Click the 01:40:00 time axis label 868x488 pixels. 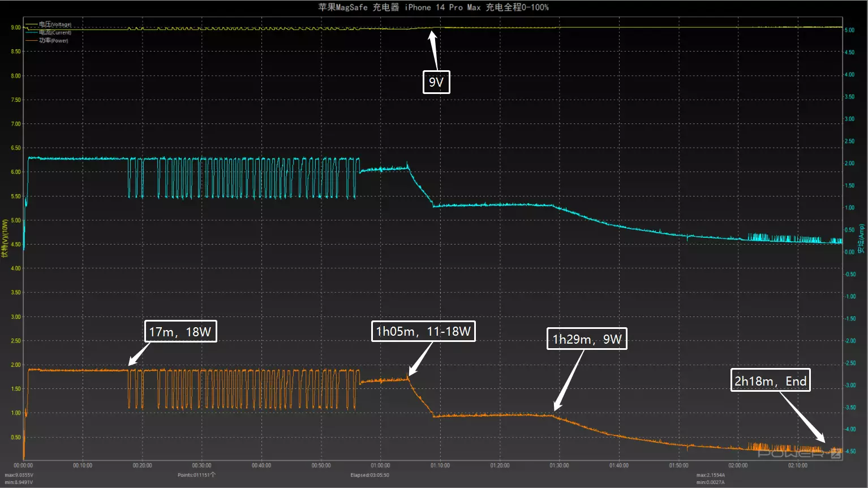pyautogui.click(x=619, y=465)
